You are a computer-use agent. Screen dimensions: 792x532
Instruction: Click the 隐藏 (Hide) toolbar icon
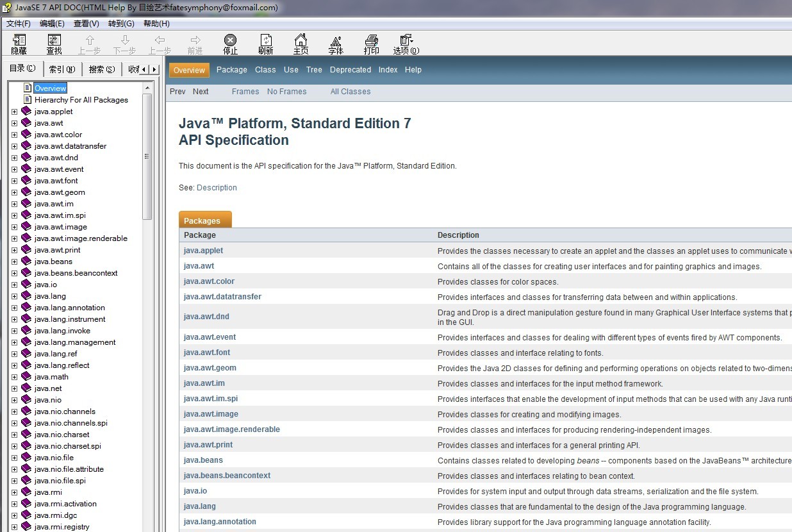coord(19,40)
